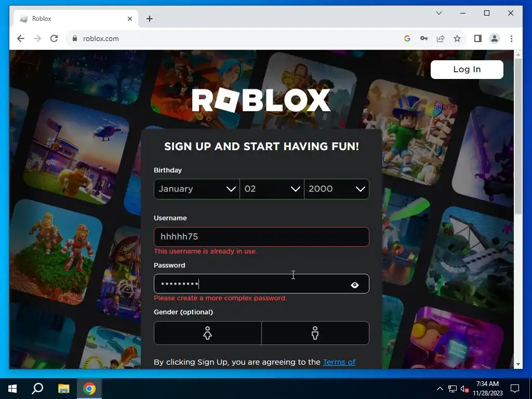Open the birthday day dropdown showing 02
532x399 pixels.
point(272,189)
